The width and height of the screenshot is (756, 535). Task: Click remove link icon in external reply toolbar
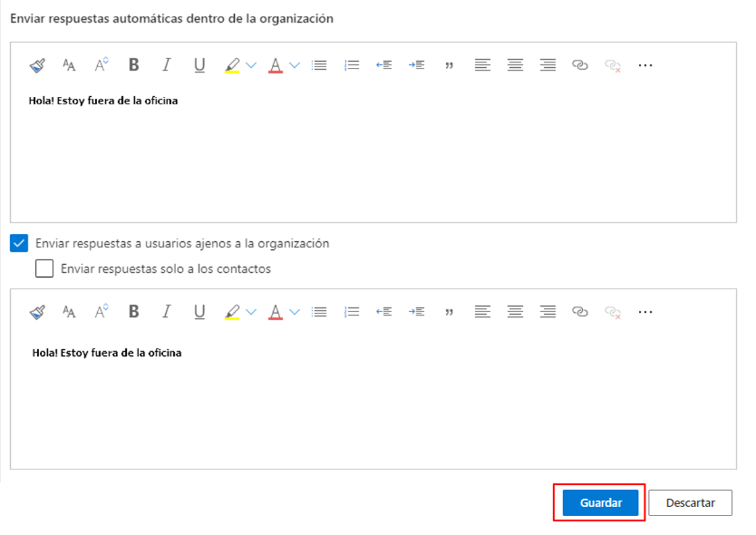point(613,313)
